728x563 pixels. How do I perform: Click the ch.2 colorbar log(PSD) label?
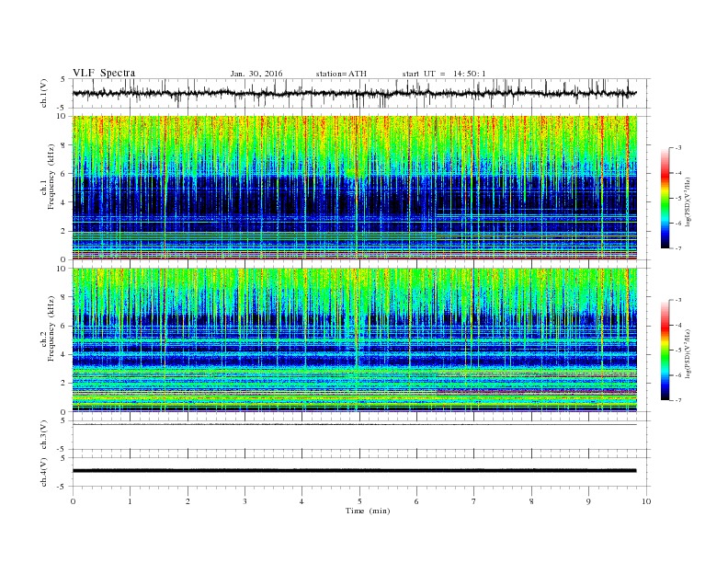pos(688,353)
